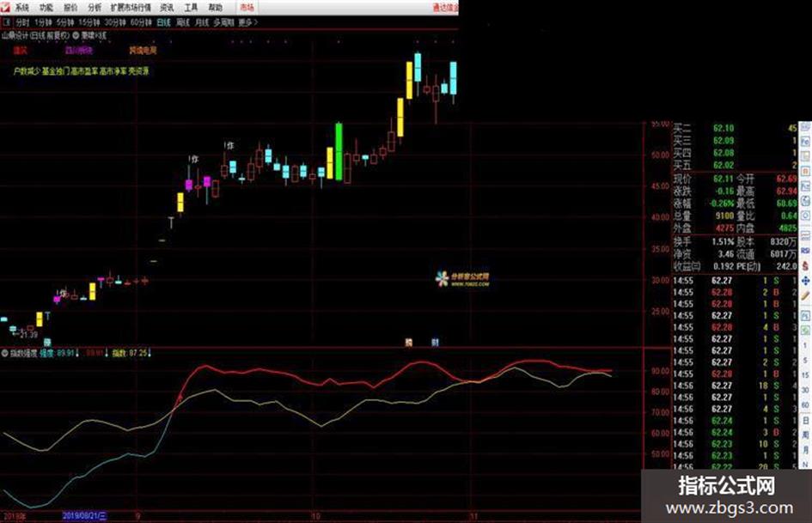
Task: Open the 帮助 menu
Action: click(x=215, y=7)
